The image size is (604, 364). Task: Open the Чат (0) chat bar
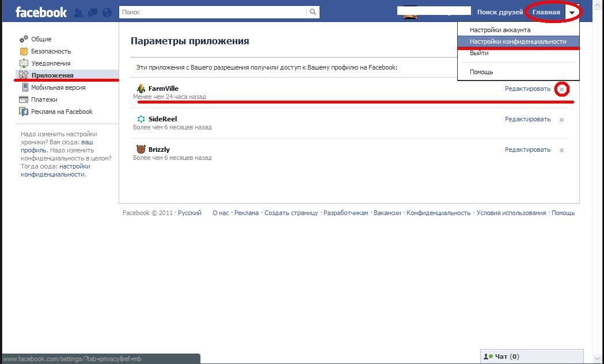532,357
